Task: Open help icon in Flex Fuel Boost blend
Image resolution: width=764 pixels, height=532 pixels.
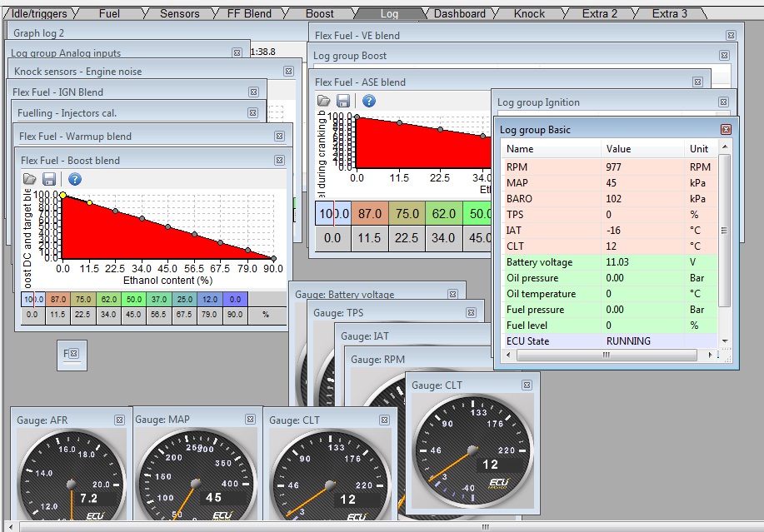Action: point(74,179)
